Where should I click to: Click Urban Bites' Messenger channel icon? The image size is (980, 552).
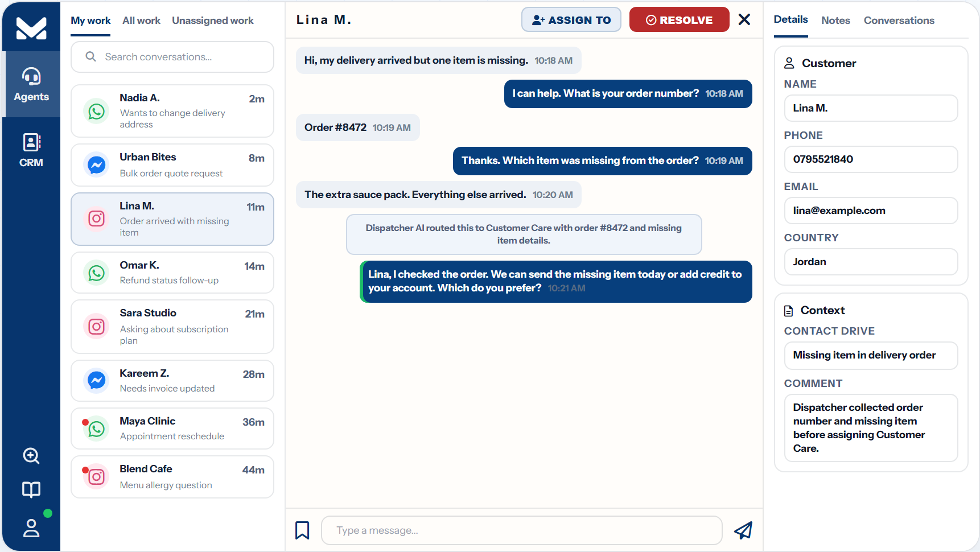(x=97, y=165)
